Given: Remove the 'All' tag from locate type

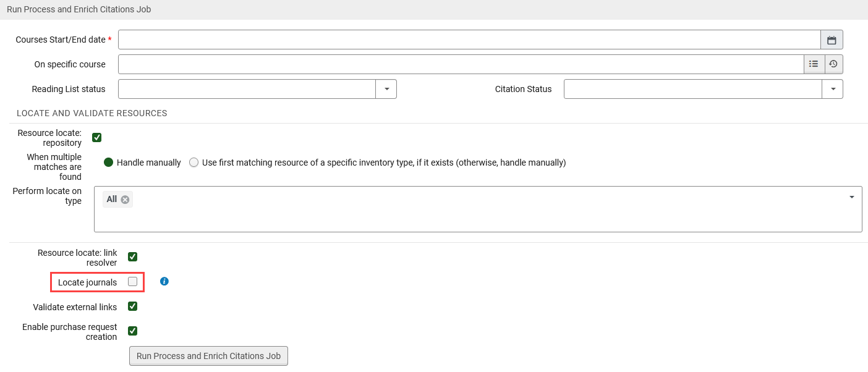Looking at the screenshot, I should point(125,199).
